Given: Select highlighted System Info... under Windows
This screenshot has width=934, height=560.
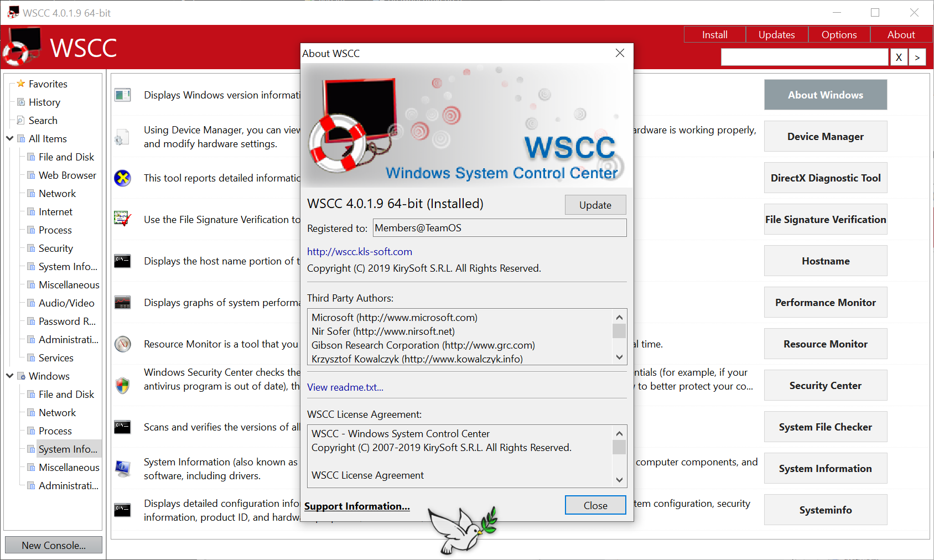Looking at the screenshot, I should pyautogui.click(x=68, y=449).
